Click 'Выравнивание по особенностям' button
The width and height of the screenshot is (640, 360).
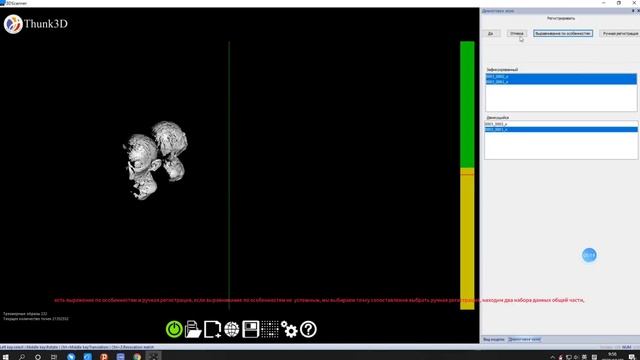coord(563,33)
